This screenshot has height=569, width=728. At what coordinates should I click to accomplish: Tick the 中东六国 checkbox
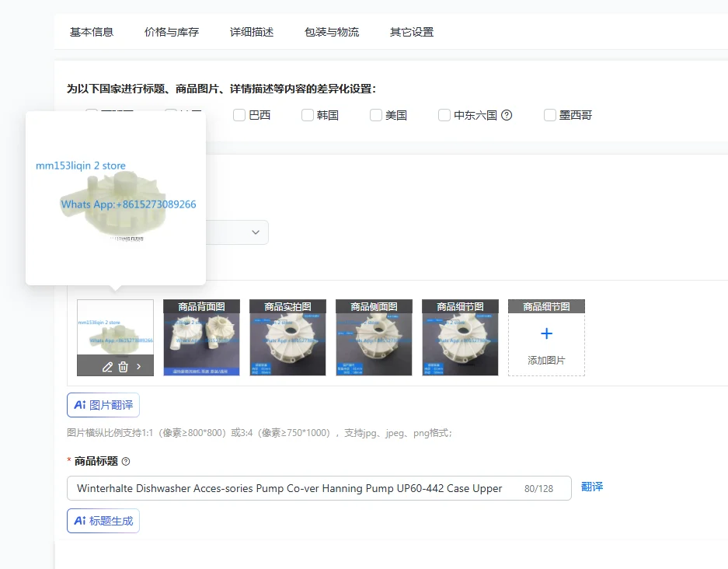click(444, 115)
